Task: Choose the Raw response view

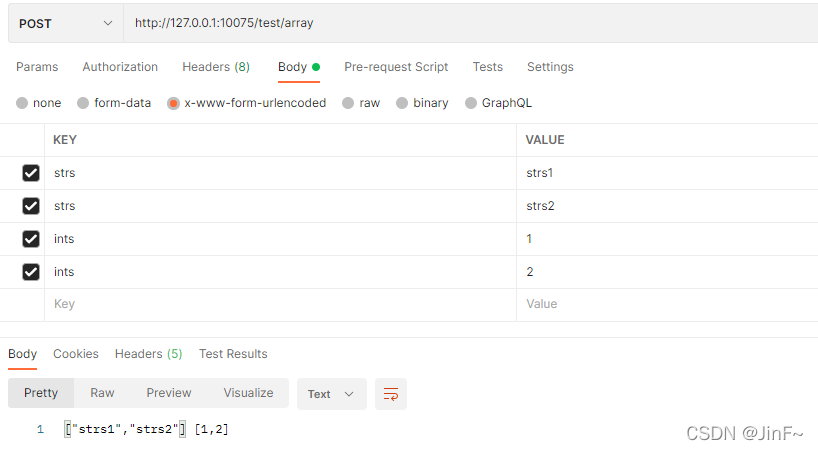Action: pos(102,393)
